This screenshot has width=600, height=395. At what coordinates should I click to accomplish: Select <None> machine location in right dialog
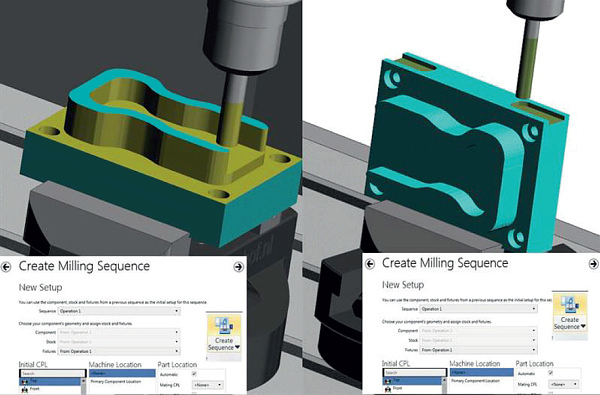coord(482,372)
